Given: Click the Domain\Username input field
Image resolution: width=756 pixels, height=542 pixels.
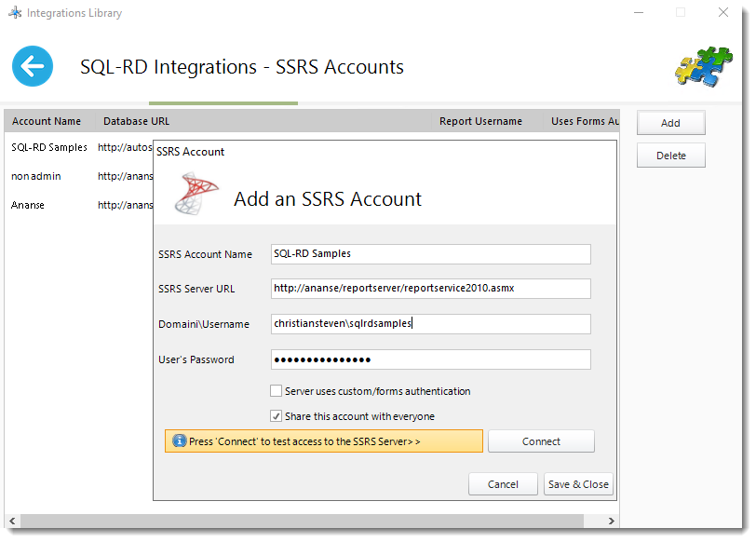Looking at the screenshot, I should point(430,324).
